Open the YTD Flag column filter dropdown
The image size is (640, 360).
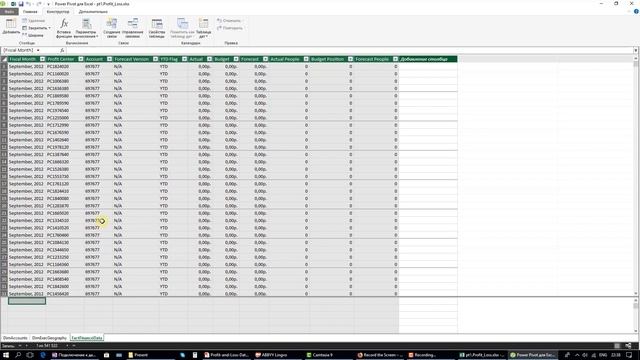pos(184,59)
